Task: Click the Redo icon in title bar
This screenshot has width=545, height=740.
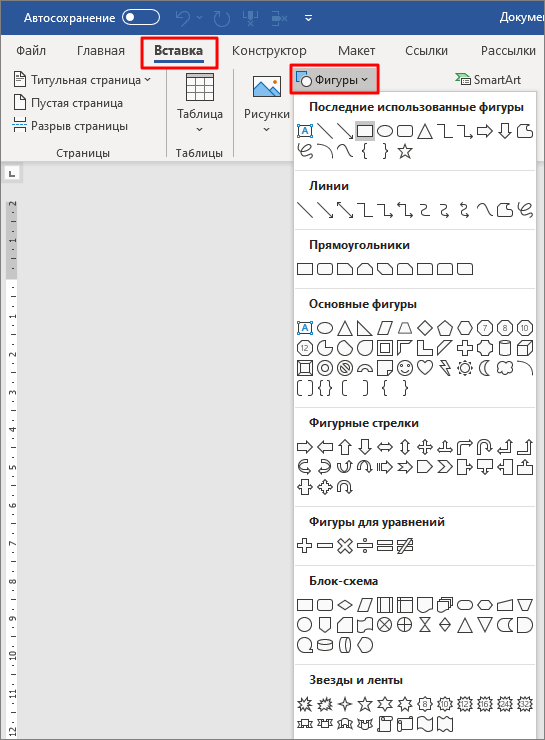Action: coord(221,18)
